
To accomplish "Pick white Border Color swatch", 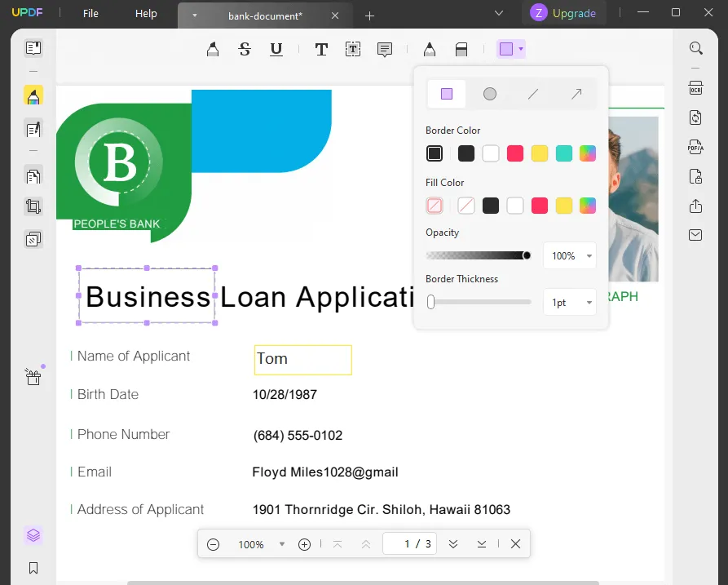I will pyautogui.click(x=491, y=153).
